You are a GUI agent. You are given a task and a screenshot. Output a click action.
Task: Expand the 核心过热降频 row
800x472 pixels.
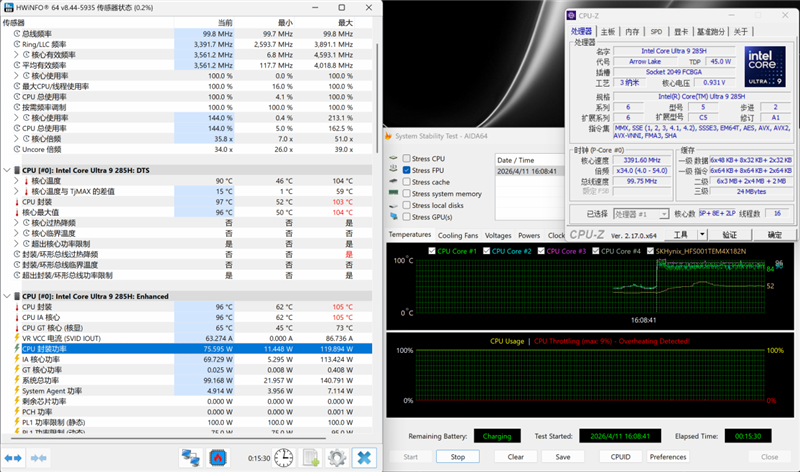(16, 223)
